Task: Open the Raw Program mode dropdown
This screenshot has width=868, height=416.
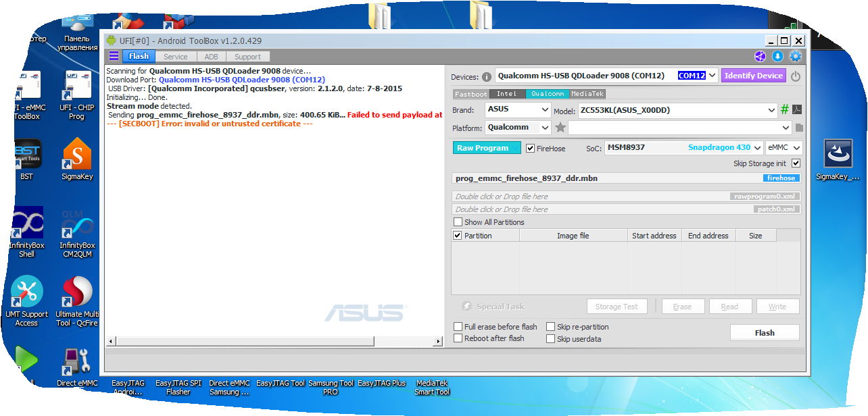Action: (x=516, y=148)
